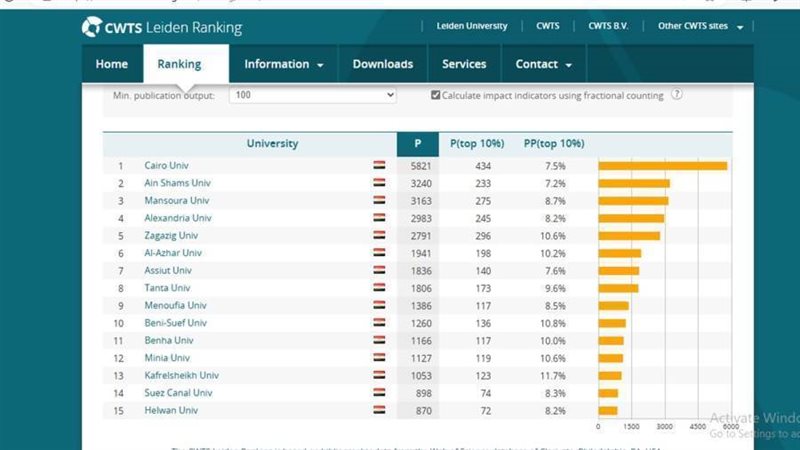Image resolution: width=800 pixels, height=450 pixels.
Task: Expand the Information menu
Action: click(x=284, y=64)
